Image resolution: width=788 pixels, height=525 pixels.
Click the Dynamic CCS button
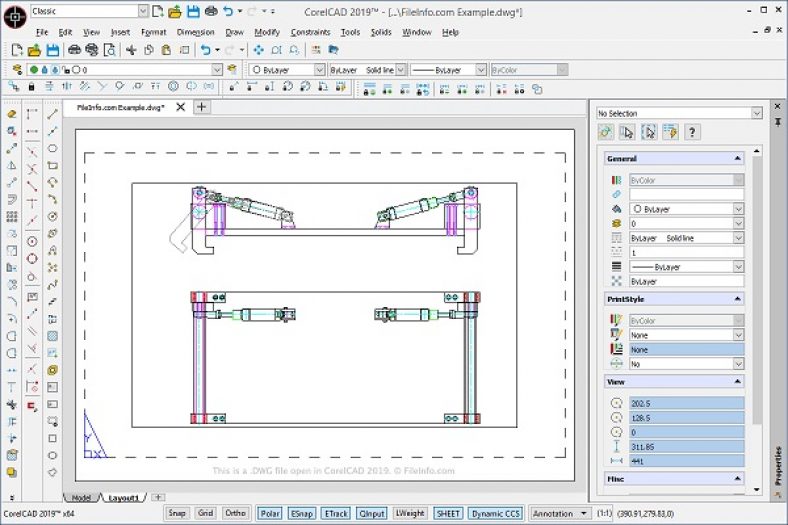click(497, 513)
